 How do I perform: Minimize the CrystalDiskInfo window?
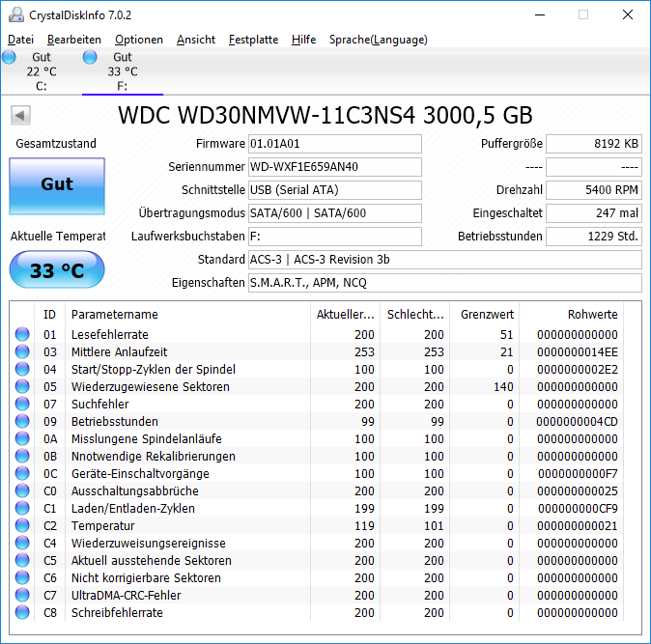[x=540, y=14]
